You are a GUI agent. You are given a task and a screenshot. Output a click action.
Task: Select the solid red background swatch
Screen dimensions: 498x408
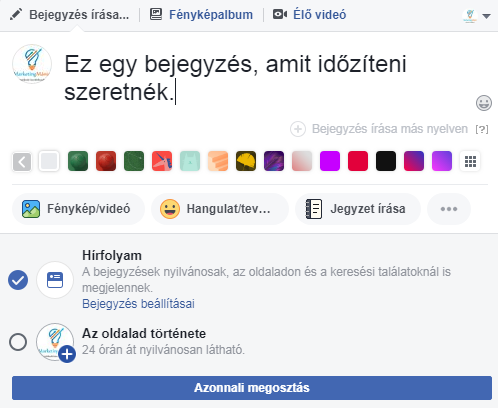(x=358, y=161)
